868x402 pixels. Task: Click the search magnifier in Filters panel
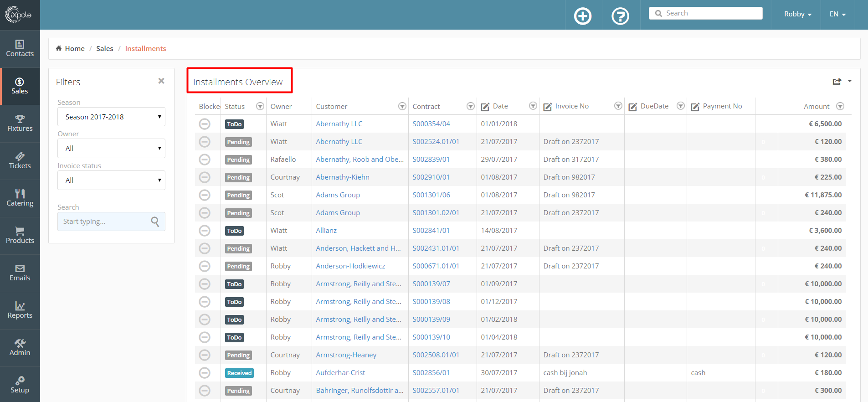click(x=155, y=222)
